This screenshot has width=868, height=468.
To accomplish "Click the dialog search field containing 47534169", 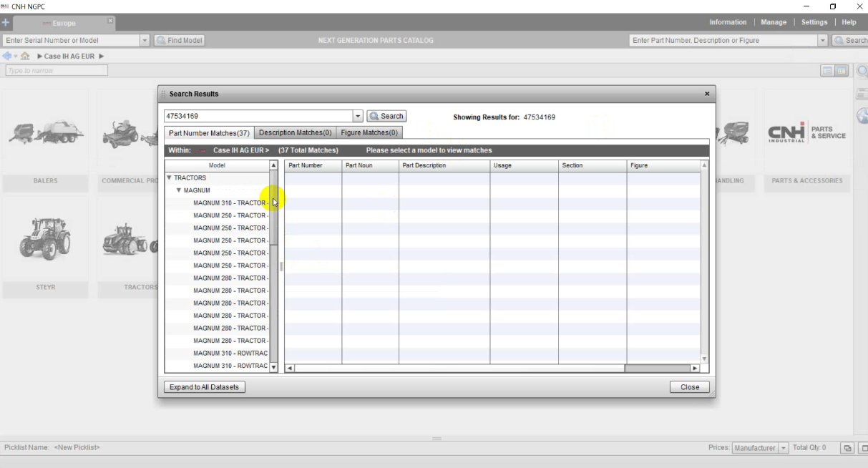I will click(258, 116).
